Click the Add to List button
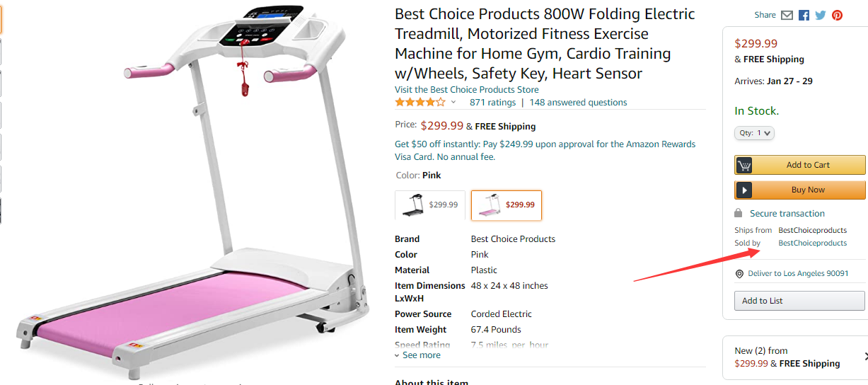This screenshot has height=385, width=868. pyautogui.click(x=799, y=301)
